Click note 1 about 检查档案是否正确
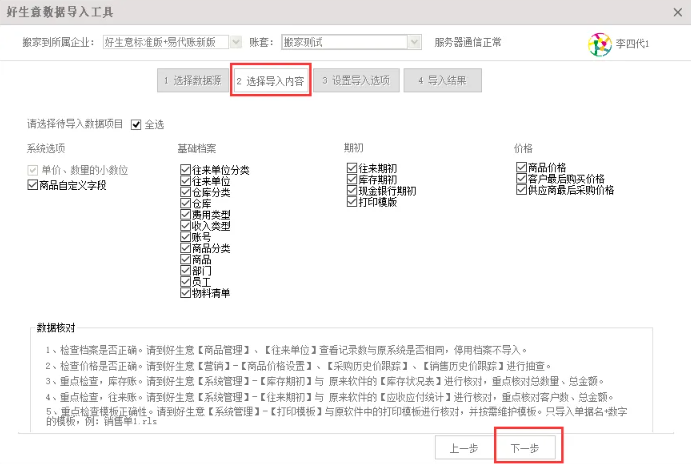Image resolution: width=691 pixels, height=464 pixels. 286,350
